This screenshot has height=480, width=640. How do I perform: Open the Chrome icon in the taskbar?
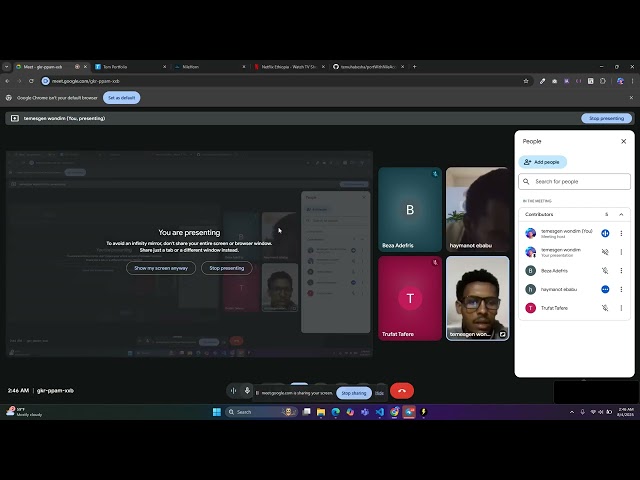pos(394,412)
